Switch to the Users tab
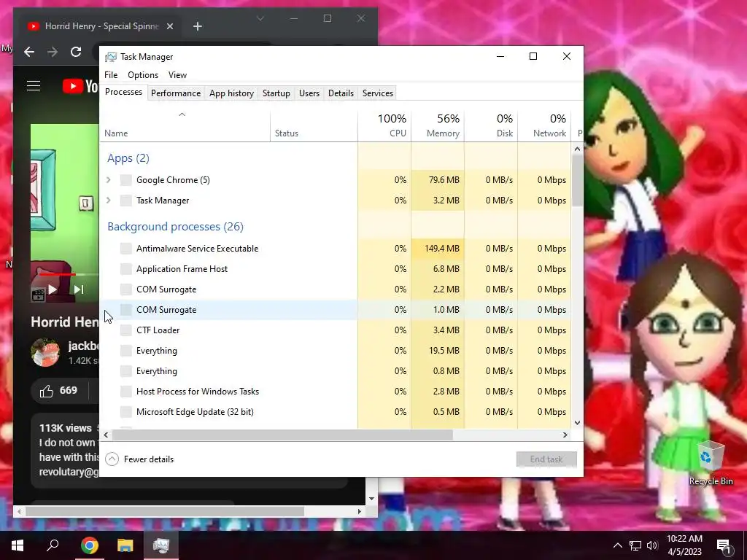The height and width of the screenshot is (560, 747). pyautogui.click(x=309, y=93)
